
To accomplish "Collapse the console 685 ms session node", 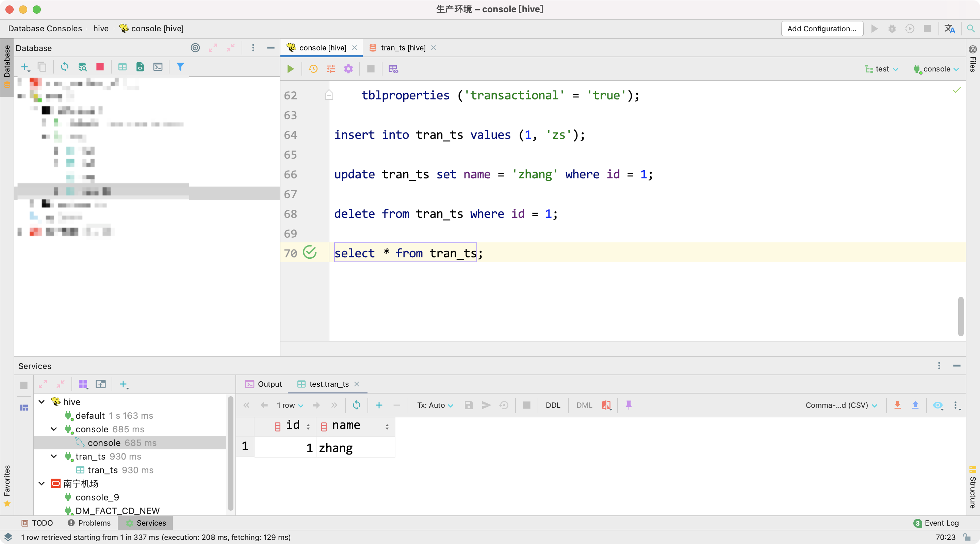I will pos(54,429).
